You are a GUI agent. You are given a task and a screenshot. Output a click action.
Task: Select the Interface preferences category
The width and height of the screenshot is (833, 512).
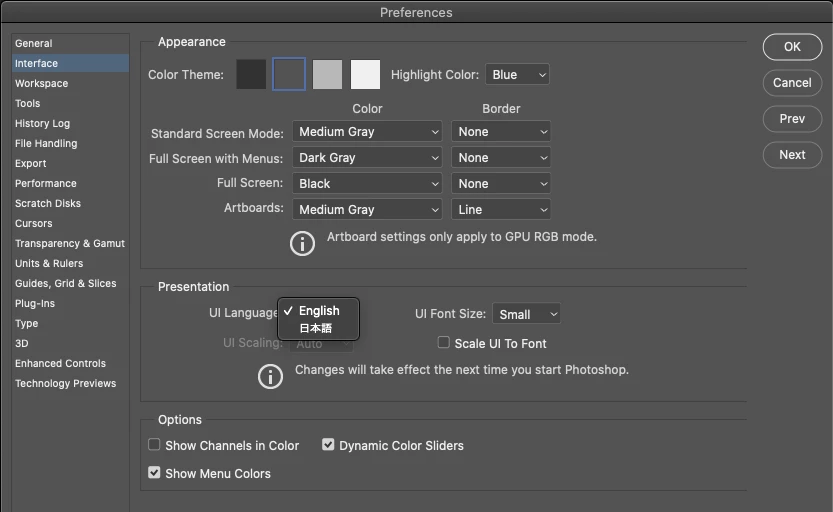(x=70, y=63)
